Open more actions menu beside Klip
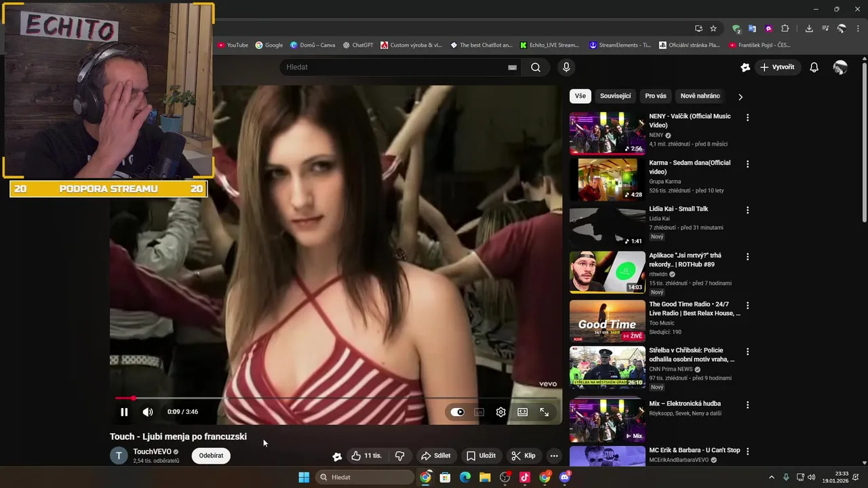This screenshot has height=488, width=868. 554,456
